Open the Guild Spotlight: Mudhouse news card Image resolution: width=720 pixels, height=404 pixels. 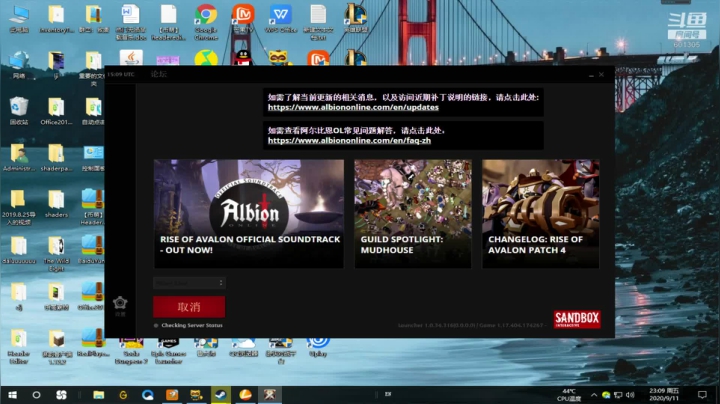pyautogui.click(x=413, y=213)
